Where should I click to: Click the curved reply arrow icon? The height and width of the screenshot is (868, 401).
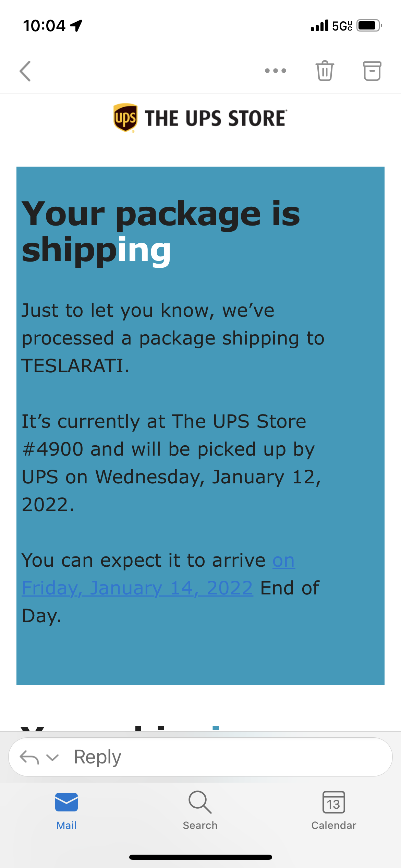pos(29,757)
